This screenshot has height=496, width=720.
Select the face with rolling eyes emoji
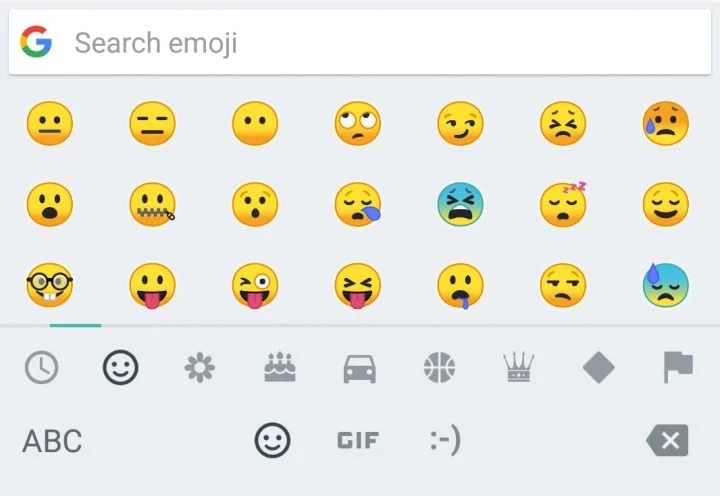[x=357, y=125]
